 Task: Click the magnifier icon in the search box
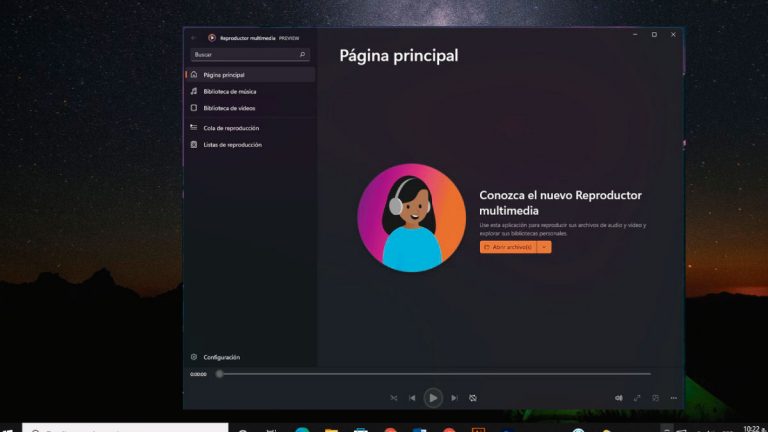(302, 54)
